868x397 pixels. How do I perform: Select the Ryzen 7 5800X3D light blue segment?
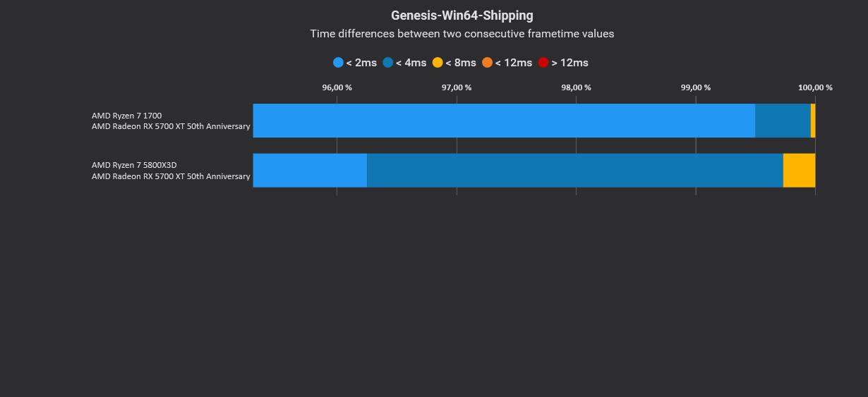pyautogui.click(x=310, y=170)
